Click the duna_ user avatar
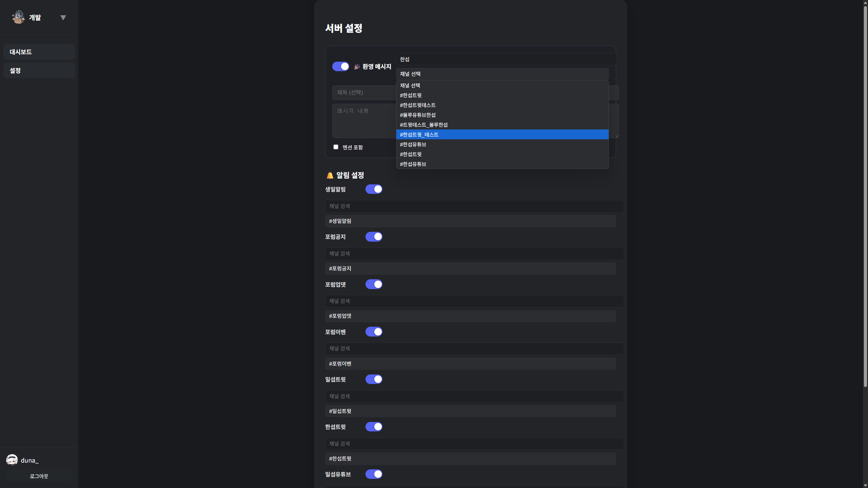 pyautogui.click(x=12, y=460)
